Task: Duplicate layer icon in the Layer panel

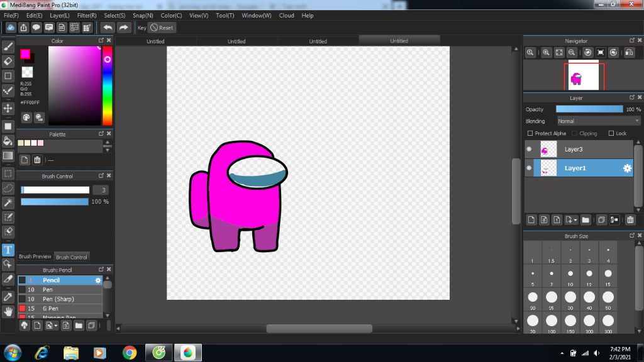Action: (601, 220)
